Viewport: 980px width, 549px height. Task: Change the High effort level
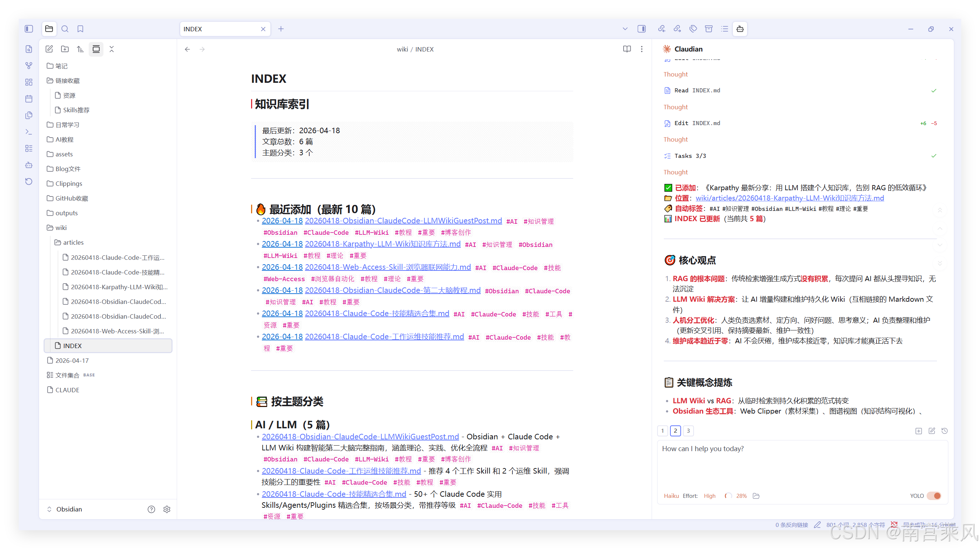[709, 496]
